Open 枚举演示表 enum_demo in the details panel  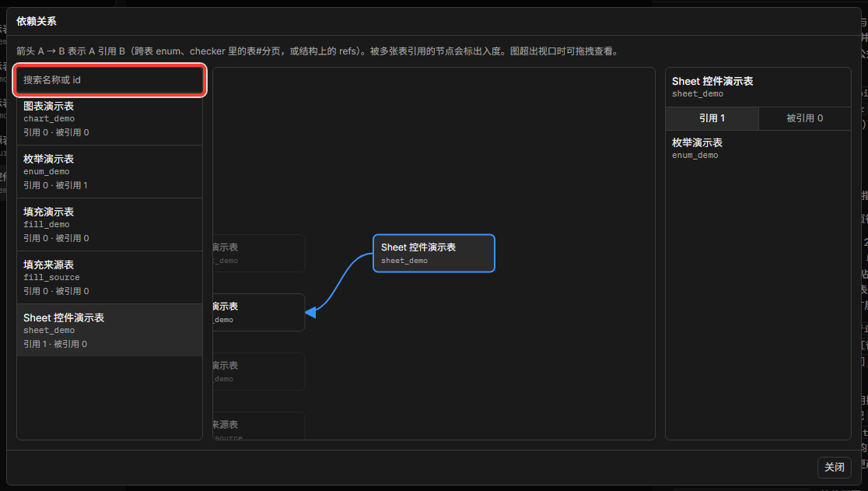click(758, 149)
